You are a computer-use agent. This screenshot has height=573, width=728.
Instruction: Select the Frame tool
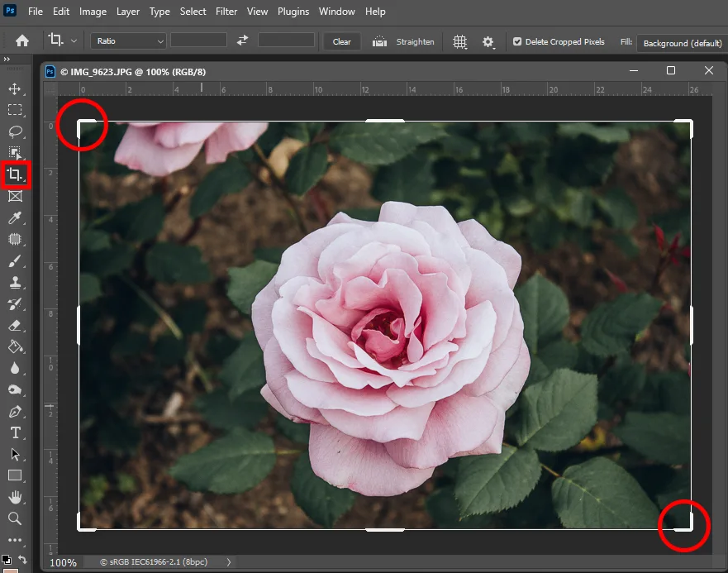point(15,196)
